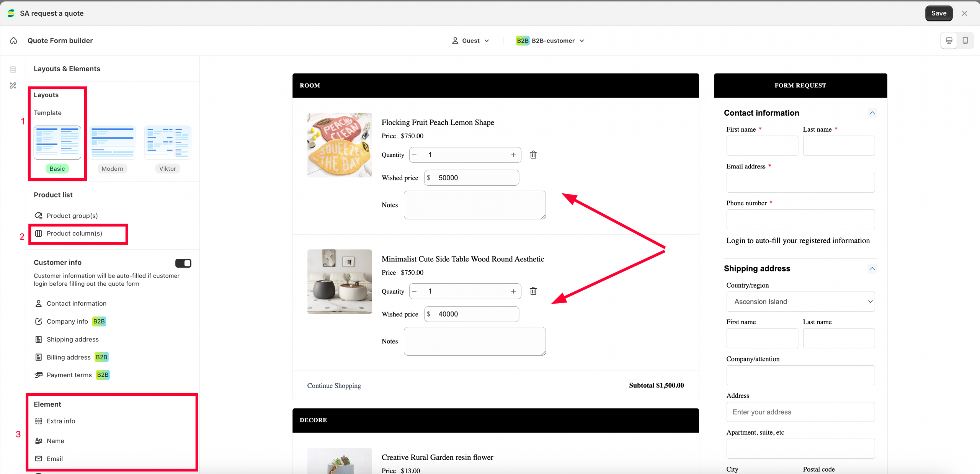
Task: Click the Minimalist Side Table product image
Action: [340, 282]
